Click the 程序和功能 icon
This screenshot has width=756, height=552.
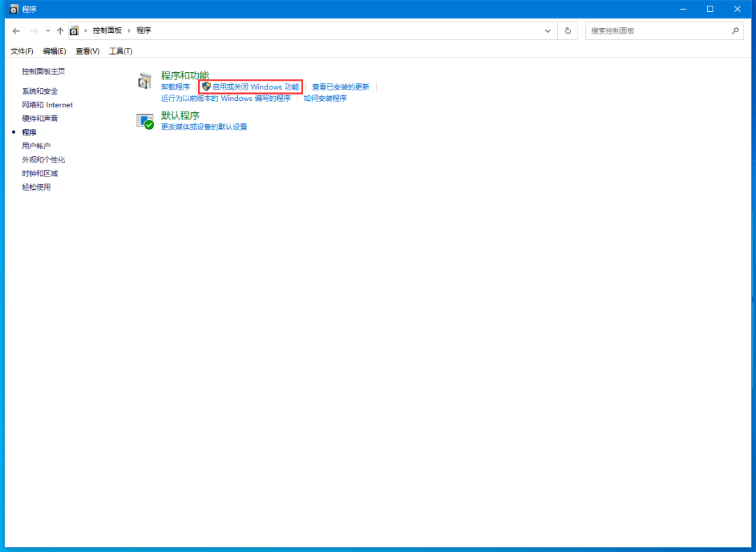(145, 81)
